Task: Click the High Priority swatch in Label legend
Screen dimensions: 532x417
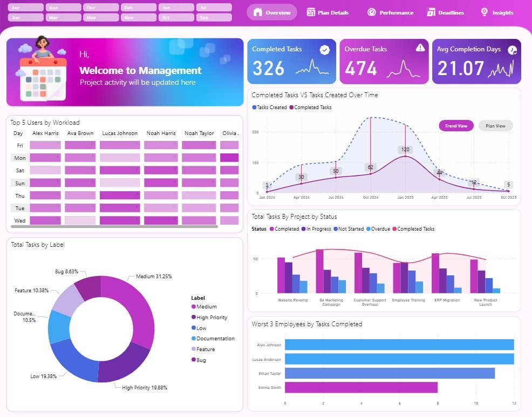Action: click(193, 317)
